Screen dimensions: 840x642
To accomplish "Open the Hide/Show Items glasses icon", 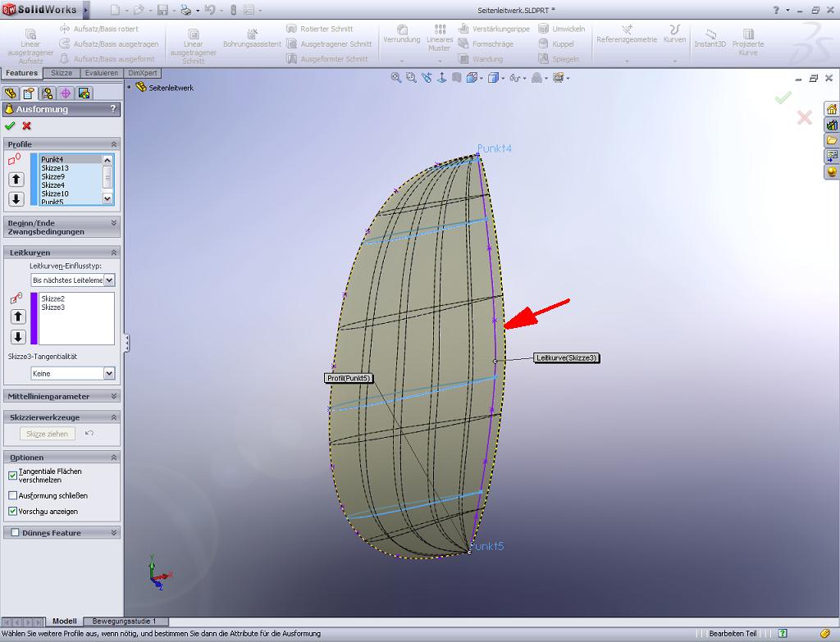I will (x=514, y=78).
